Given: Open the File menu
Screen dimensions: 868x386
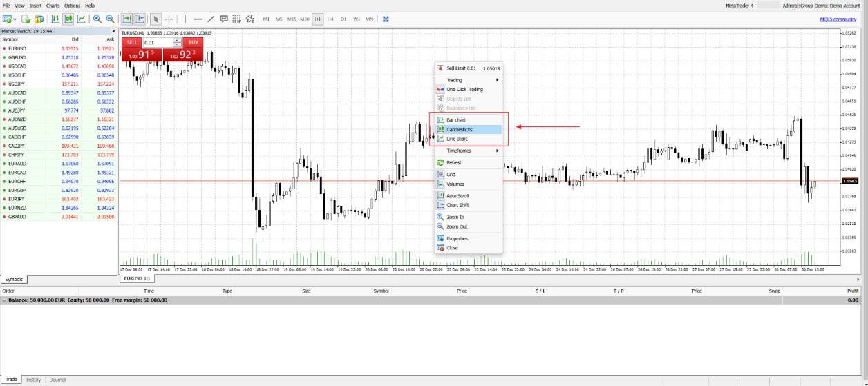Looking at the screenshot, I should (6, 6).
